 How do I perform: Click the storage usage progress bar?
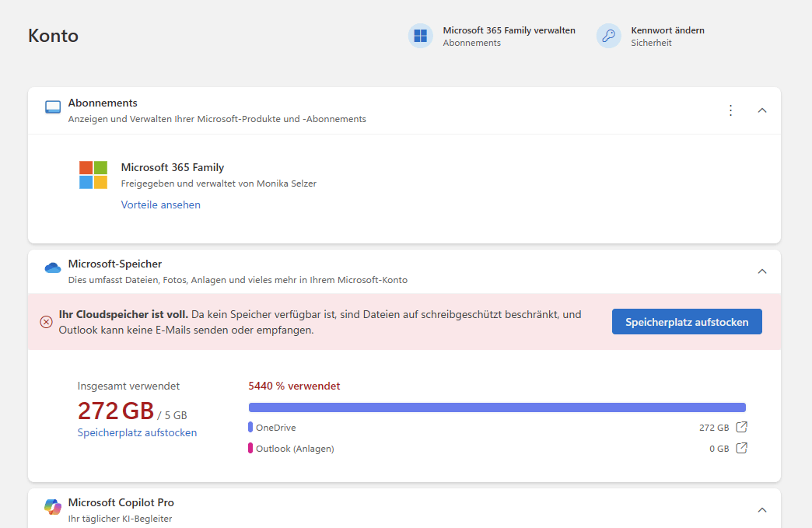[x=497, y=407]
